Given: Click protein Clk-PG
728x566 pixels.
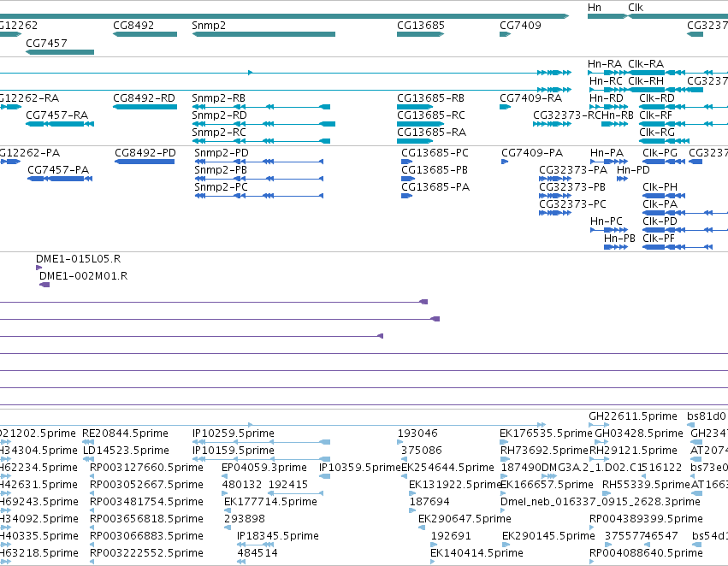Looking at the screenshot, I should pos(660,153).
